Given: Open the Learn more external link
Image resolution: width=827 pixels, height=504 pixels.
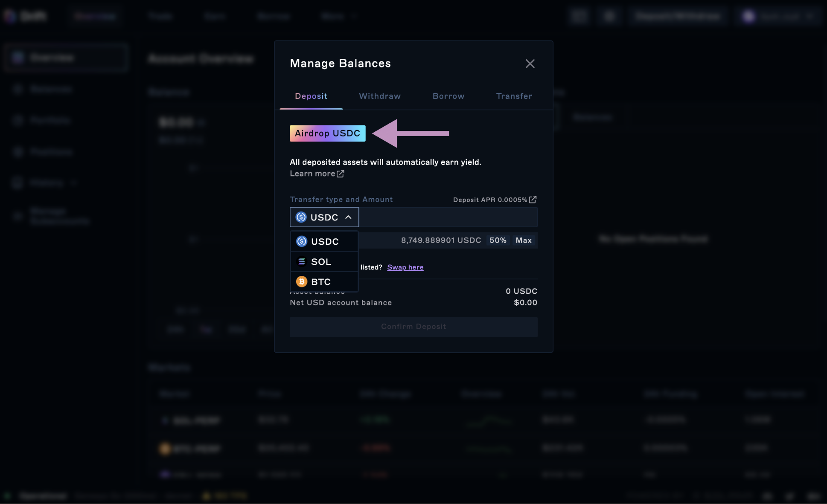Looking at the screenshot, I should point(312,174).
